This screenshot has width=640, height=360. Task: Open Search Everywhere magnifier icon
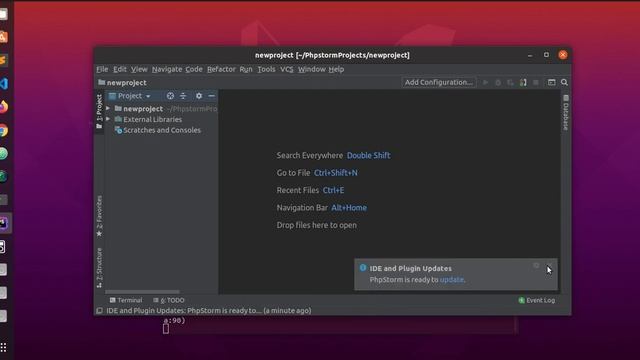[x=564, y=82]
